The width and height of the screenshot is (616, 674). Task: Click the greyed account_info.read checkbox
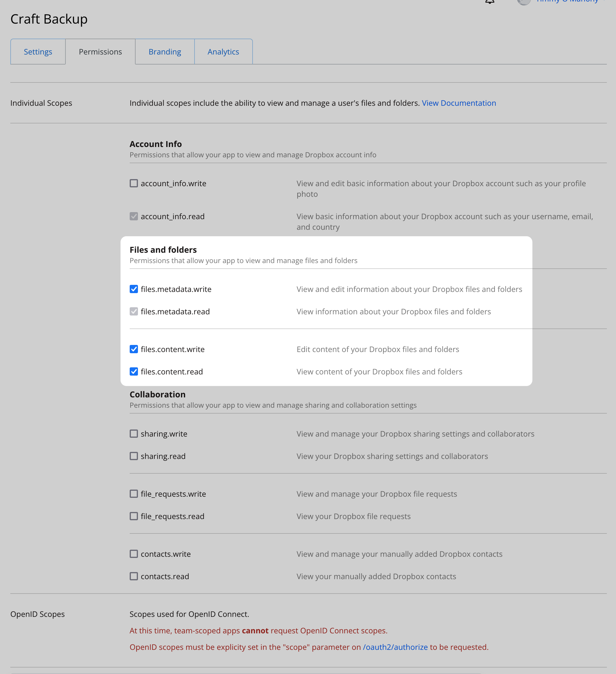(134, 216)
